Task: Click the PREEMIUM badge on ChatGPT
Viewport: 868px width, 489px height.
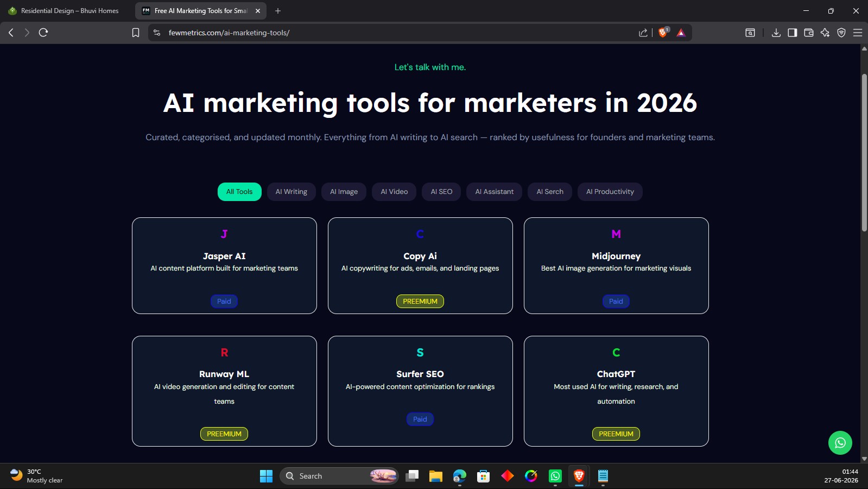Action: click(616, 434)
